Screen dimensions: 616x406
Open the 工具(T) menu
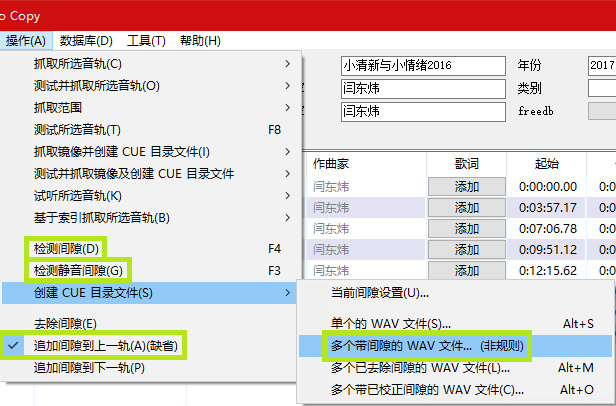click(146, 40)
